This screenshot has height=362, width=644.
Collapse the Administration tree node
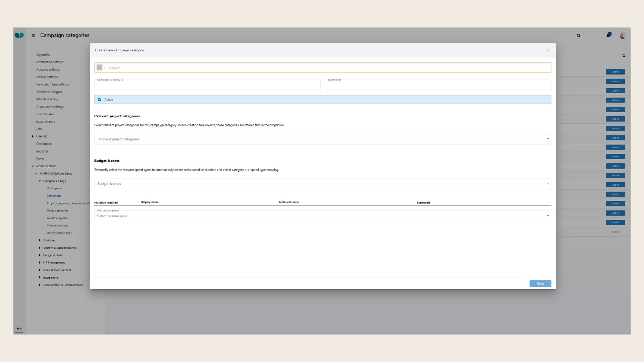pyautogui.click(x=33, y=166)
